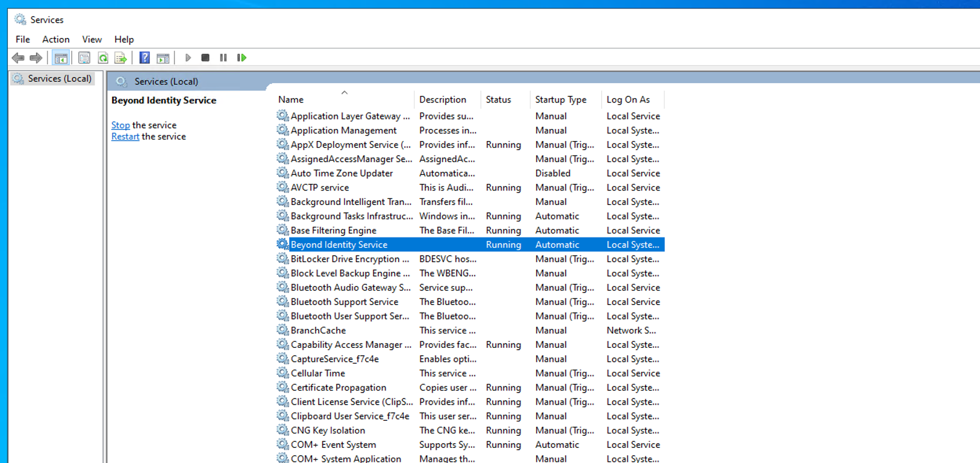
Task: Open the Action menu
Action: coord(55,39)
